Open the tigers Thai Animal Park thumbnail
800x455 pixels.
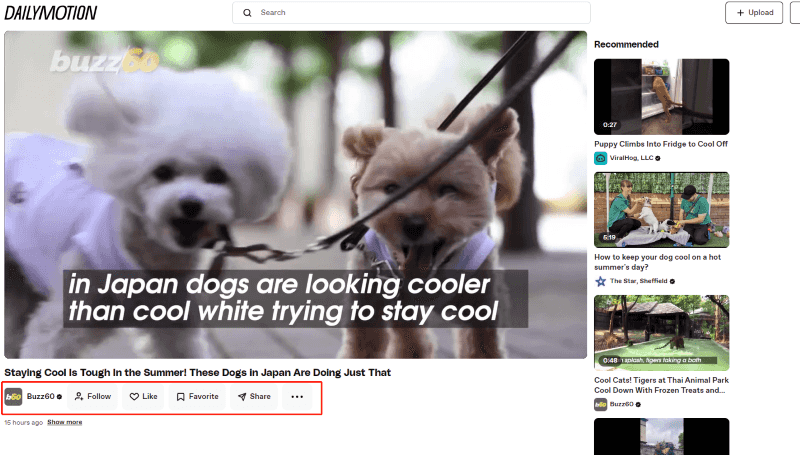[661, 332]
